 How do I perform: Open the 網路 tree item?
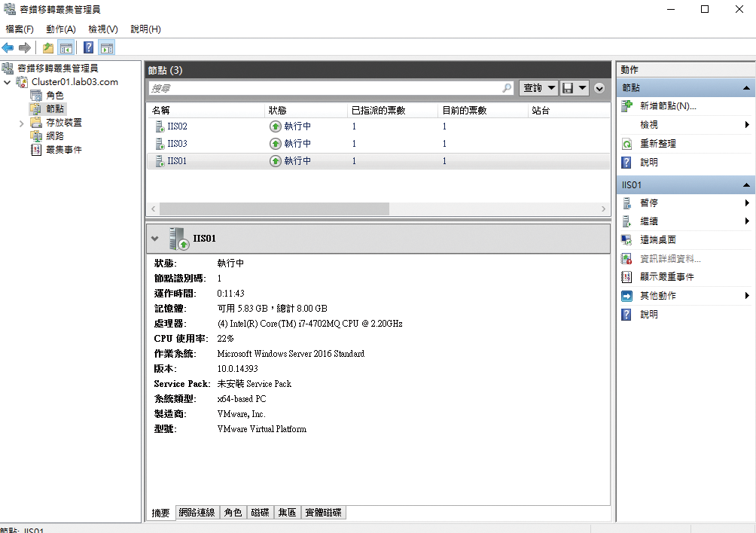click(x=54, y=136)
